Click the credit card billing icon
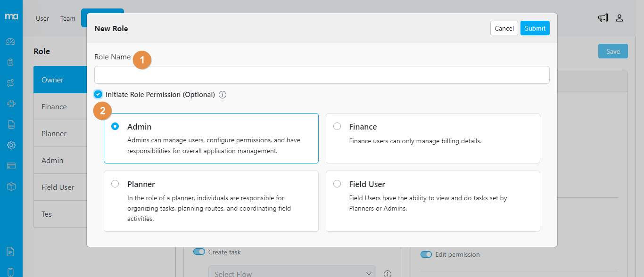Screen dimensions: 644x277 coord(11,166)
